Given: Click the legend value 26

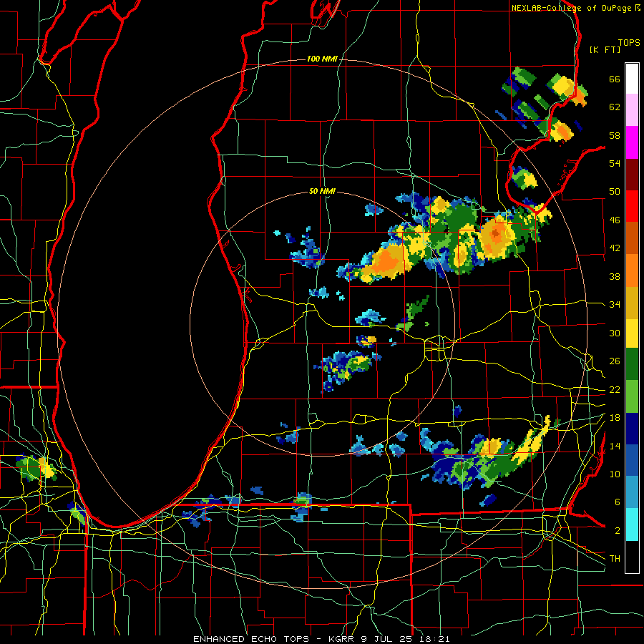Looking at the screenshot, I should pos(615,361).
